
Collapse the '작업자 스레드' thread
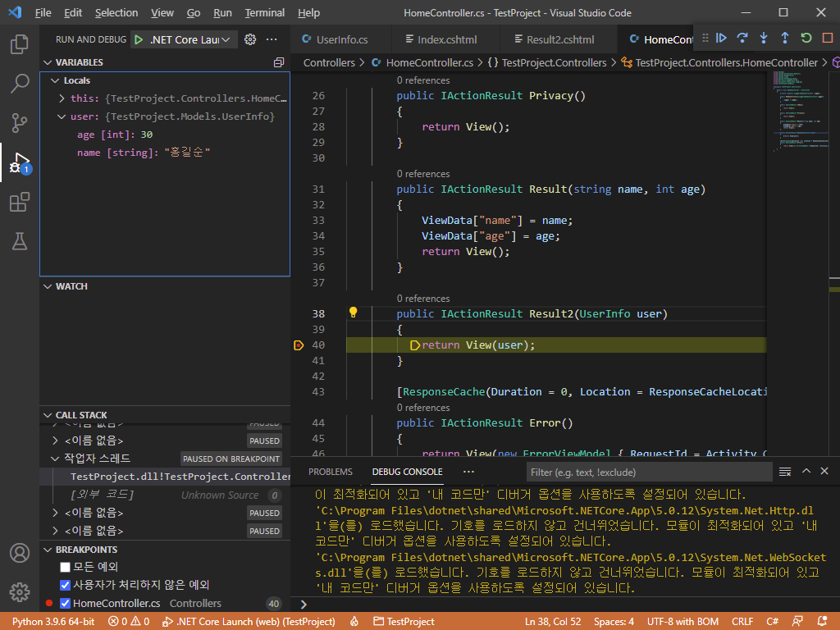55,459
